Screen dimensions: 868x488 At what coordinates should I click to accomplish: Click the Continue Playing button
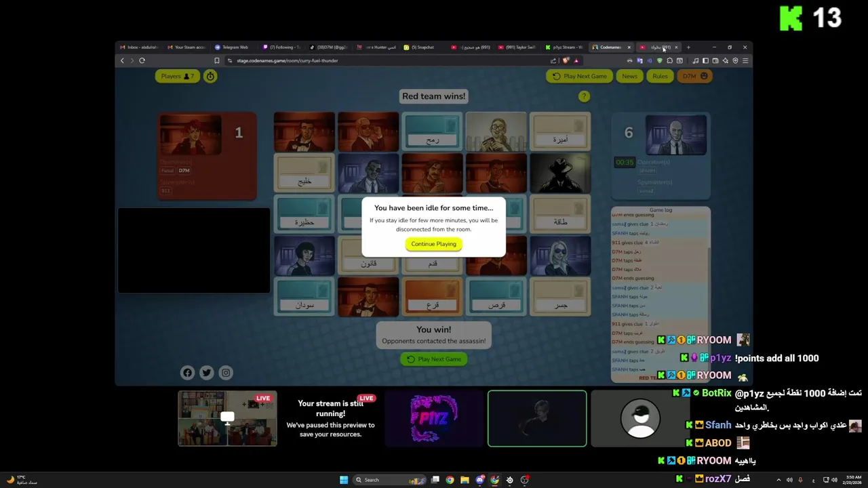(433, 244)
